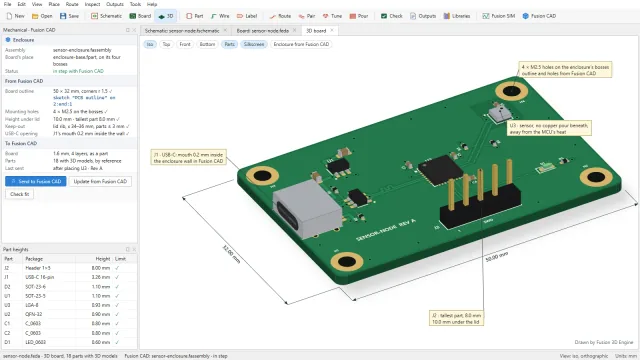
Task: Close the Schematic: sensor-node tab
Action: point(225,30)
